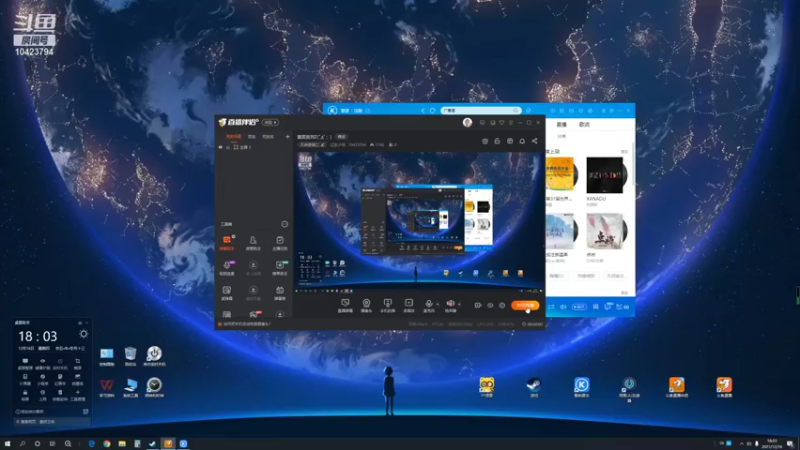Open the person-shaped tool in the toolbox
Image resolution: width=800 pixels, height=450 pixels.
point(253,243)
